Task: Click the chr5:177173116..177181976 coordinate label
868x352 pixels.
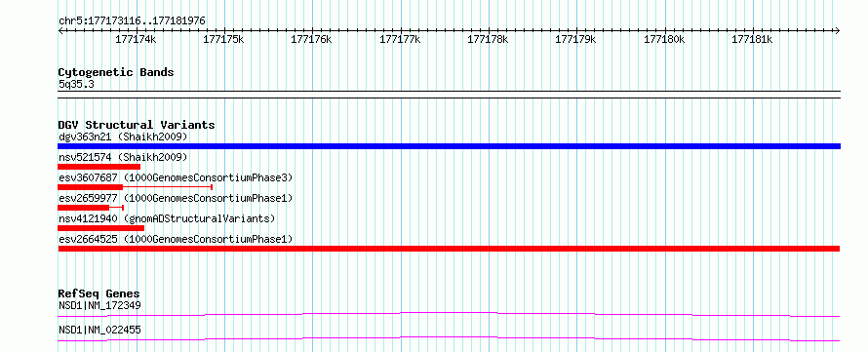Action: (x=132, y=21)
